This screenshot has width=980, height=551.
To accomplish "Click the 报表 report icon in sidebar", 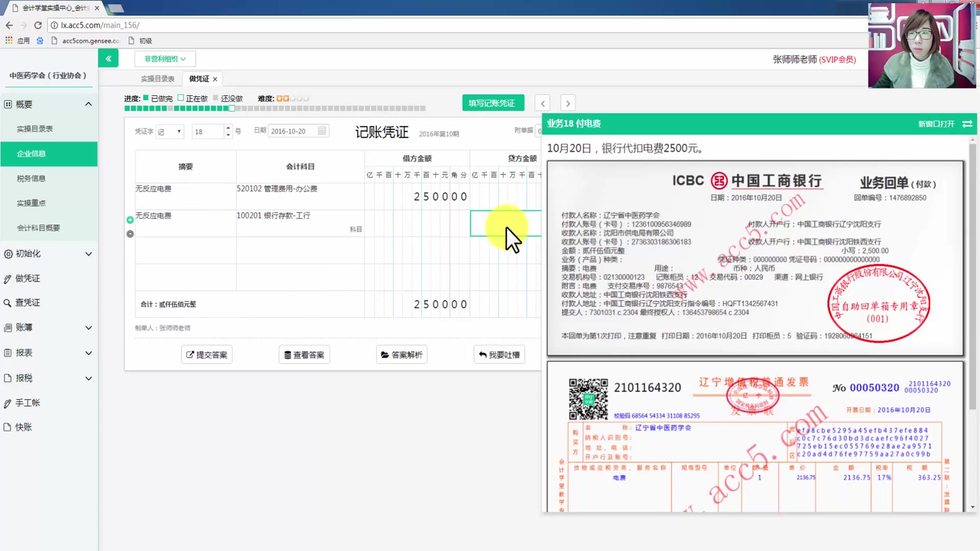I will click(8, 353).
